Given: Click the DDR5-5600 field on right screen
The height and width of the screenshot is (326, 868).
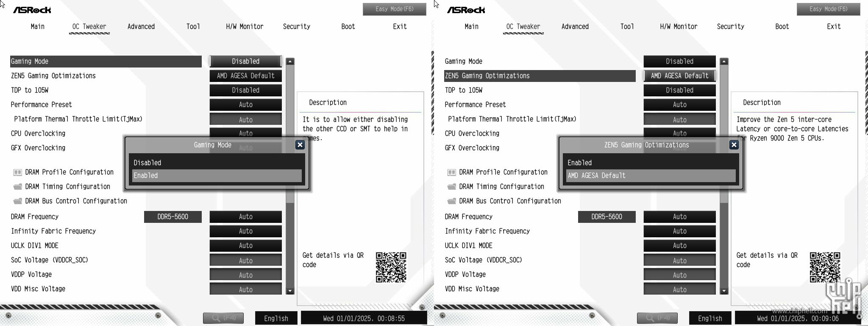Looking at the screenshot, I should pos(607,217).
